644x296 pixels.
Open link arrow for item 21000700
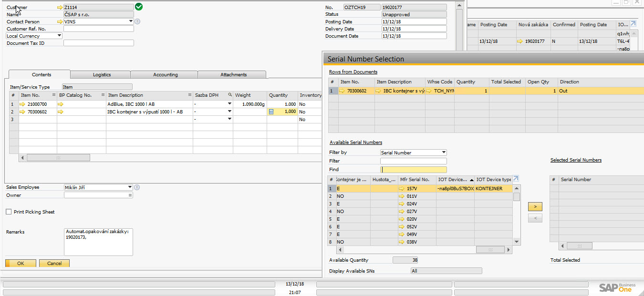(23, 104)
